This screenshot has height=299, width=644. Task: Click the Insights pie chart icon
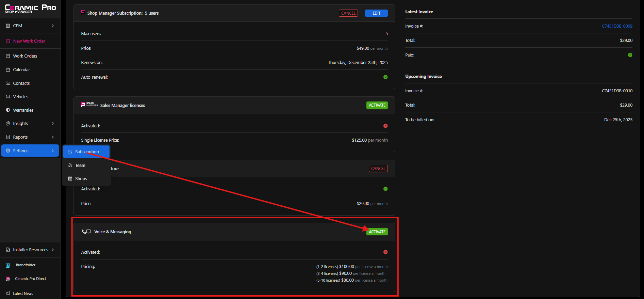pyautogui.click(x=8, y=124)
